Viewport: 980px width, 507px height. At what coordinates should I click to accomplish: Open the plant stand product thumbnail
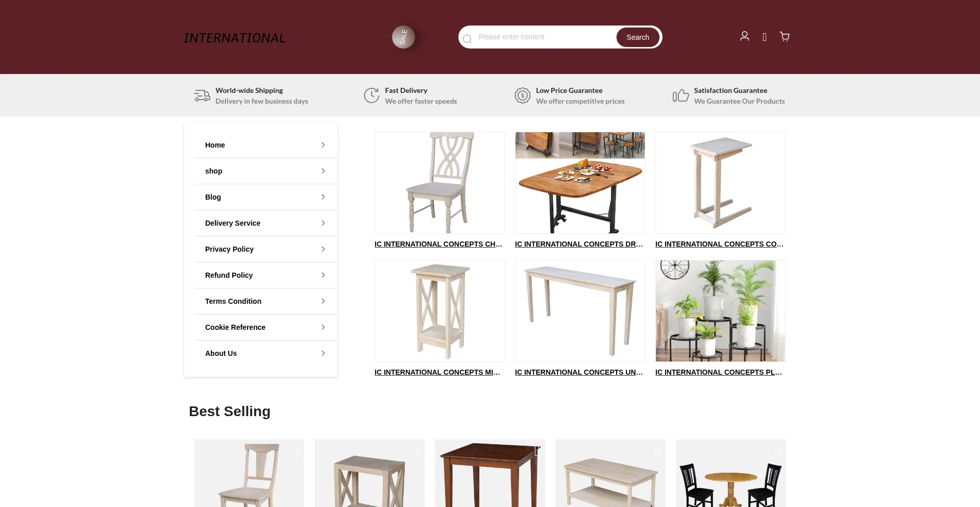(720, 311)
